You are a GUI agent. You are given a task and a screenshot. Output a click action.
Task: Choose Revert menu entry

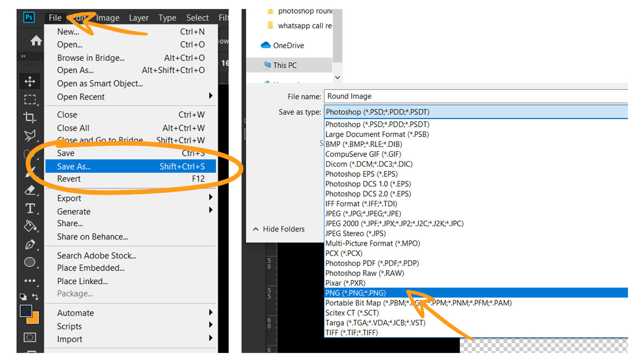point(131,179)
